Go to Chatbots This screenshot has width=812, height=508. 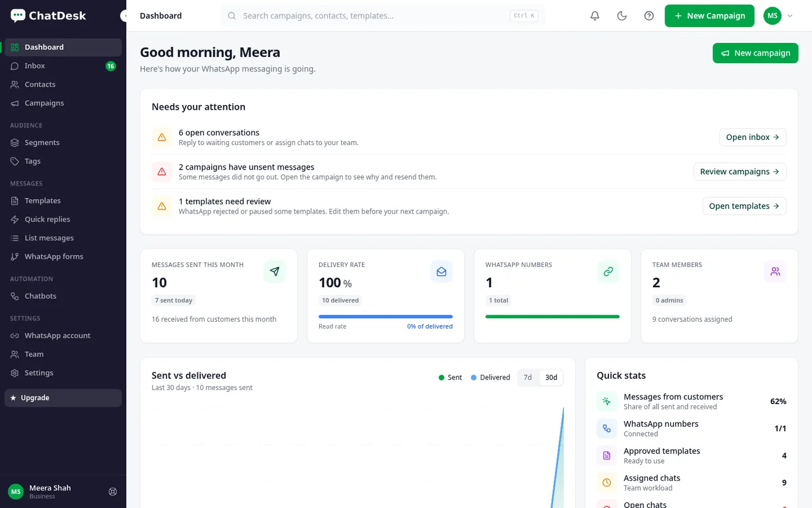coord(63,296)
